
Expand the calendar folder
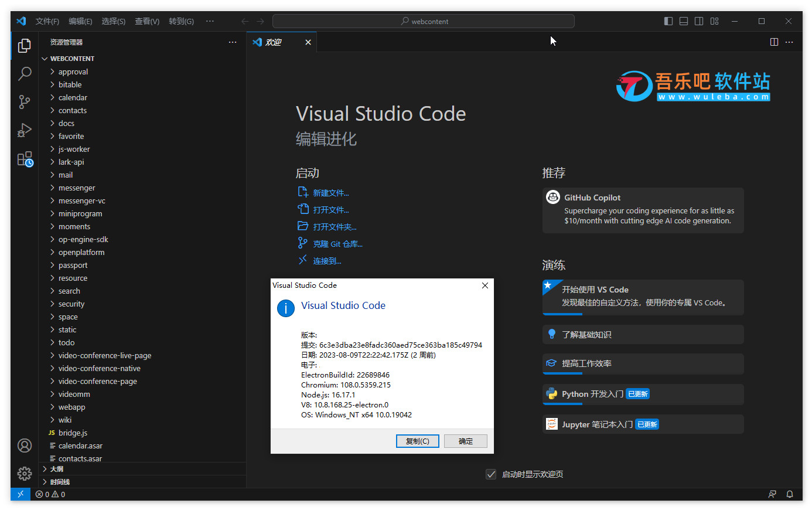pos(144,97)
